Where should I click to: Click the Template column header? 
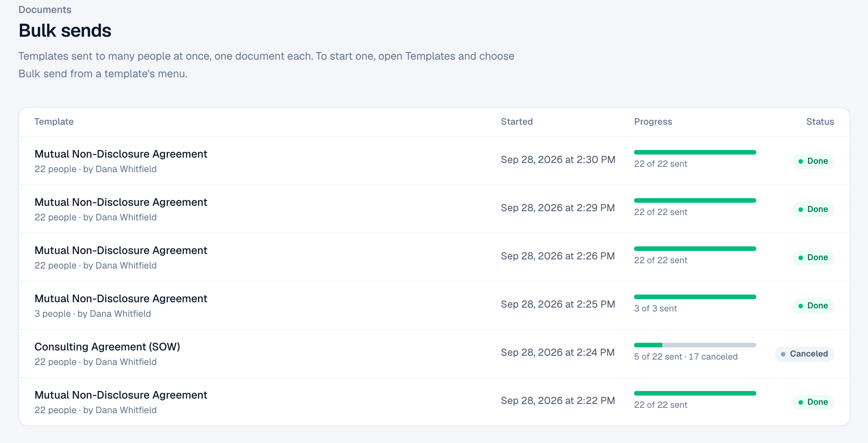pyautogui.click(x=54, y=122)
